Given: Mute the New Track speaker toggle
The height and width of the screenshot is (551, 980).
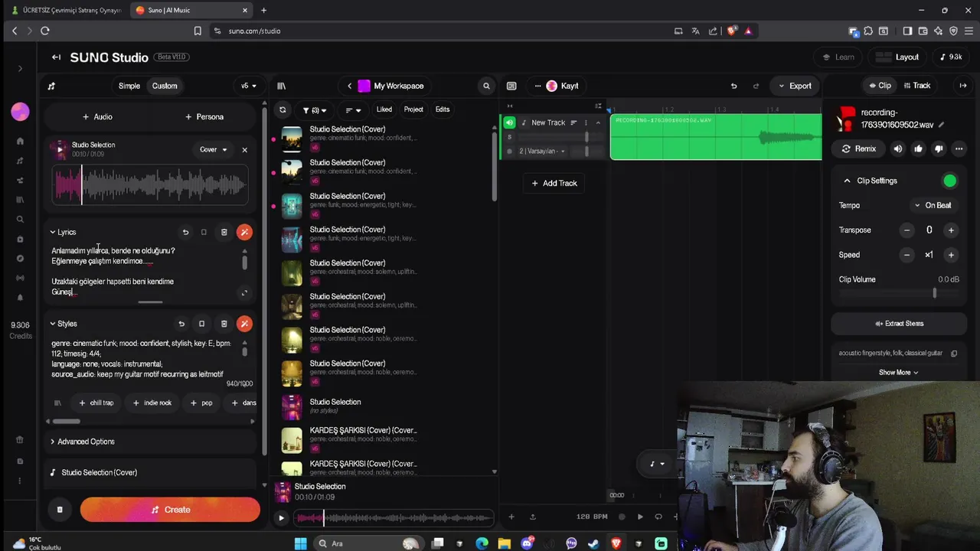Looking at the screenshot, I should tap(509, 122).
